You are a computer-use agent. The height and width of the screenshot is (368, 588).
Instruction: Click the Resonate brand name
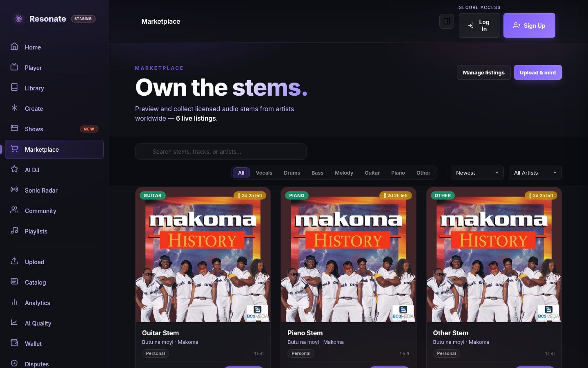[x=48, y=19]
